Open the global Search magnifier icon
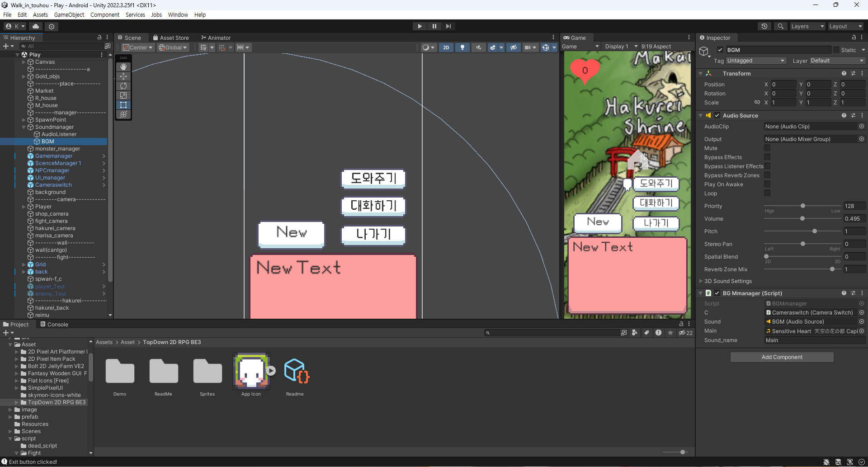 point(781,26)
